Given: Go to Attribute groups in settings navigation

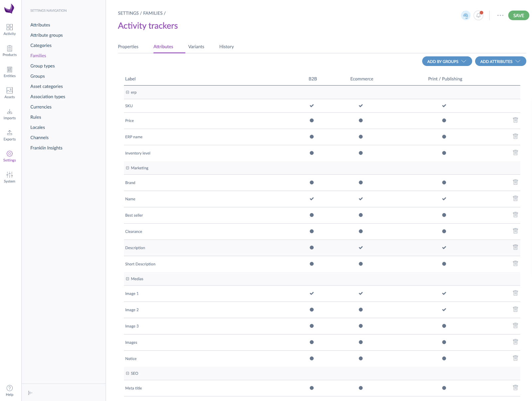Looking at the screenshot, I should [x=47, y=35].
